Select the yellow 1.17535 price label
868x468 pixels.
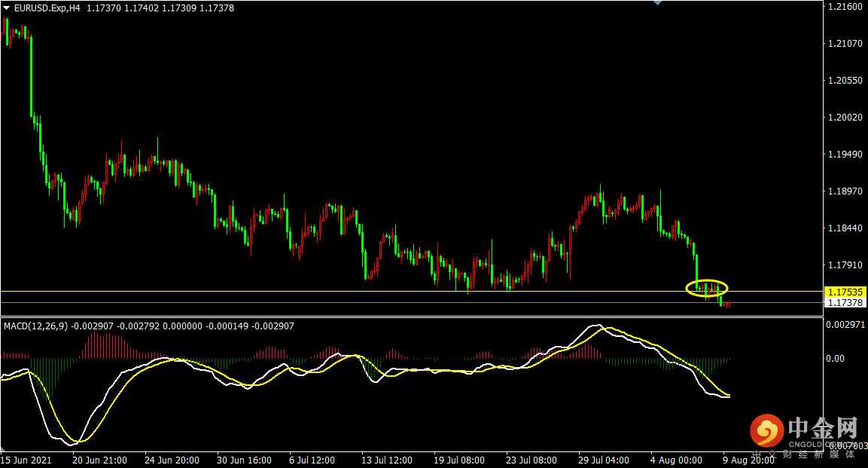[845, 292]
